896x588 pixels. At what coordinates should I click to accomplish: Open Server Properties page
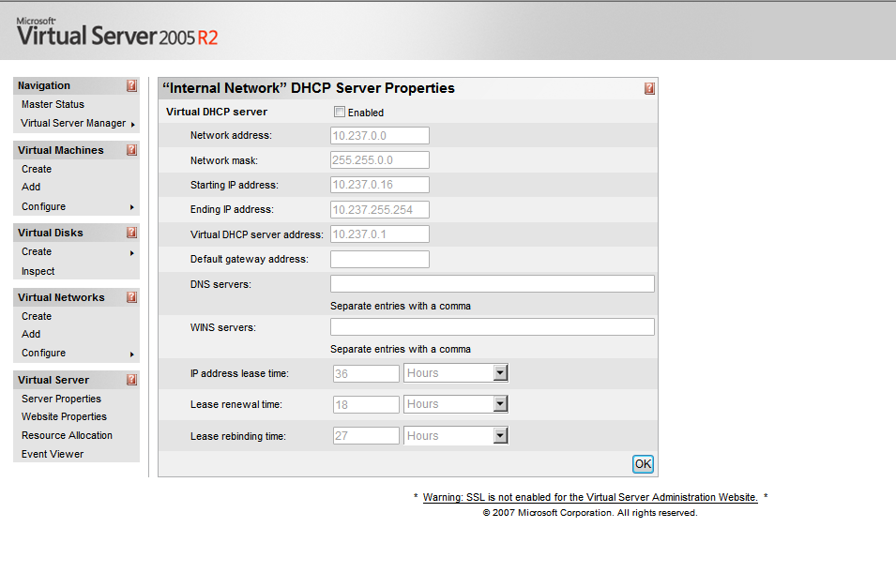coord(61,399)
